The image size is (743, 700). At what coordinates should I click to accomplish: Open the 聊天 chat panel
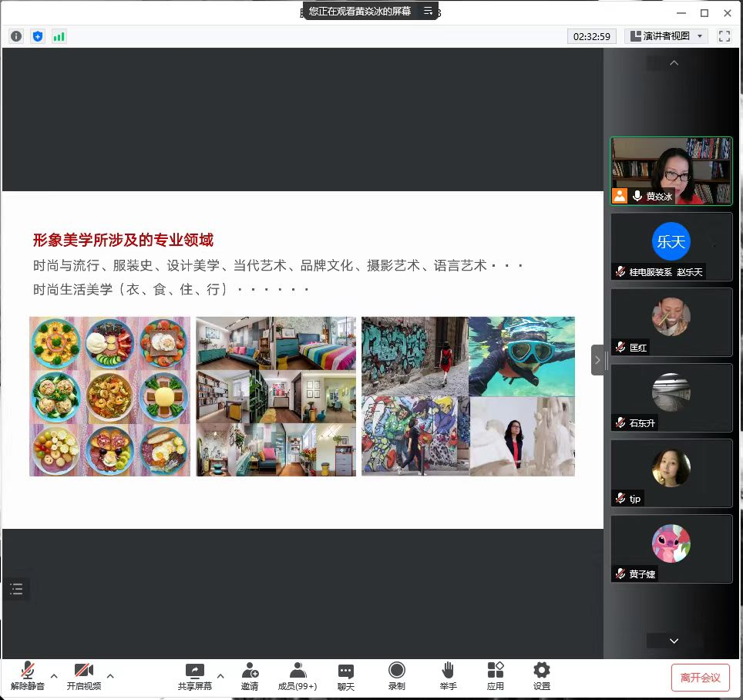[x=346, y=676]
